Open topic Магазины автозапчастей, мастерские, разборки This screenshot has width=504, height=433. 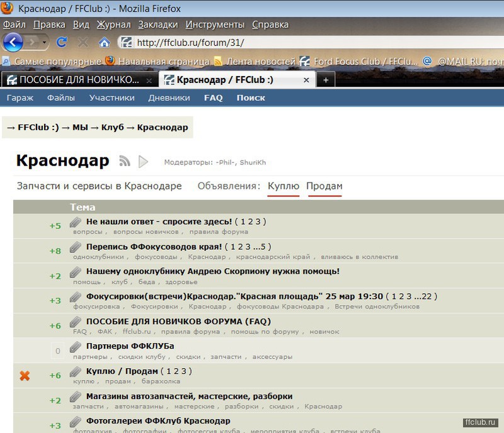click(x=190, y=396)
